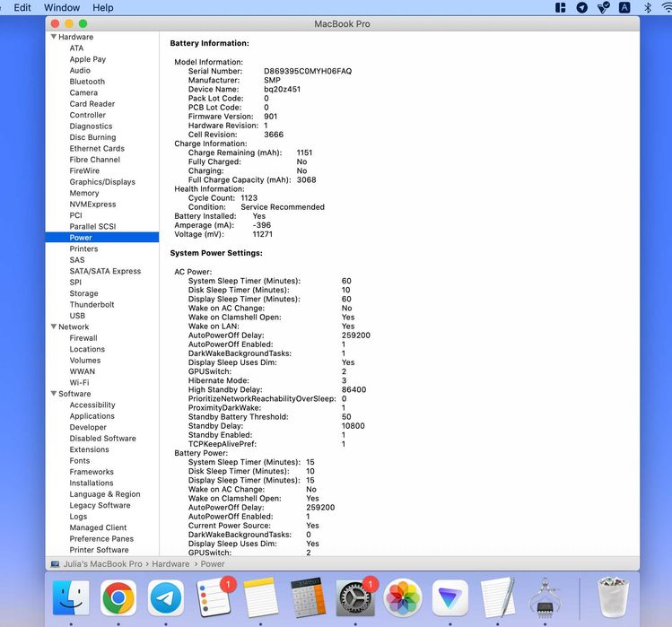Select Graphics/Displays in the sidebar

click(x=102, y=182)
